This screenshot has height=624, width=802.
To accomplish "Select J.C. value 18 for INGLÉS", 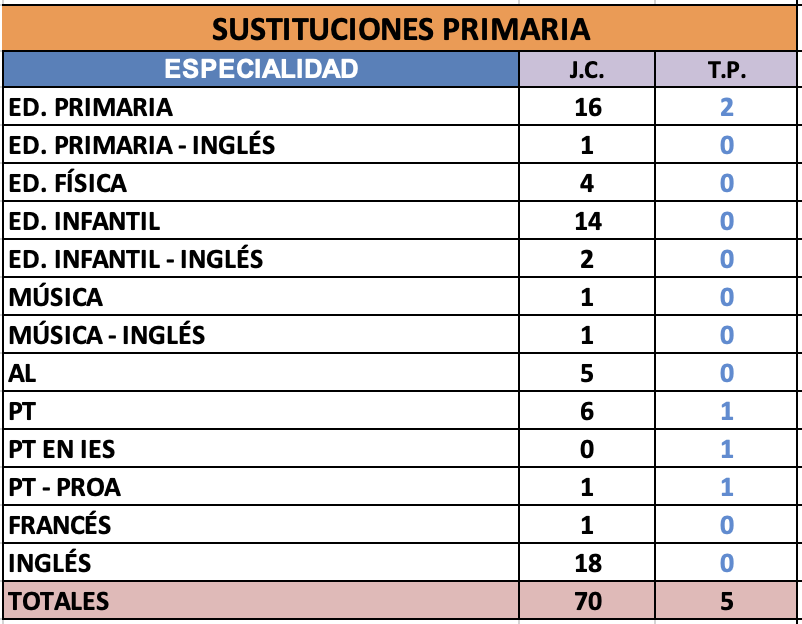I will 587,563.
